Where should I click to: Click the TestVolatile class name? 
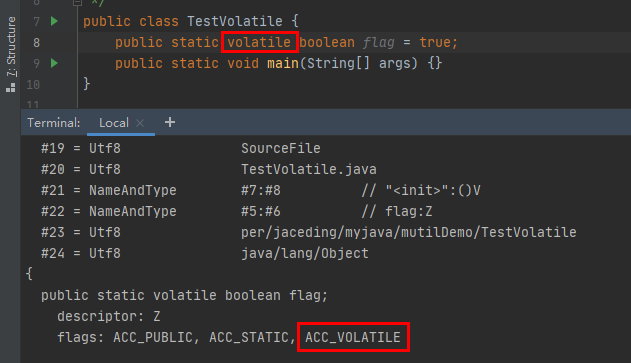pos(235,21)
